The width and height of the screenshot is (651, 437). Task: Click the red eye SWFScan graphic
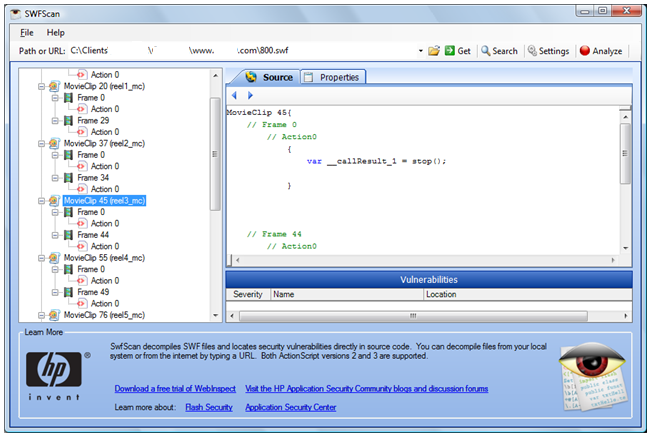(x=594, y=376)
